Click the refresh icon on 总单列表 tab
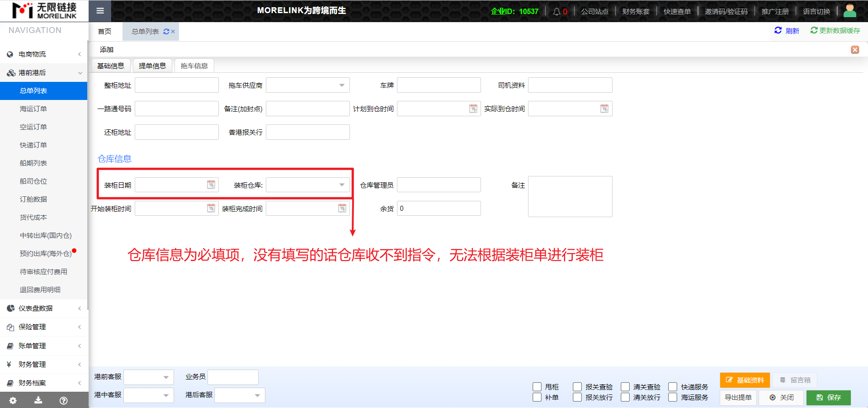Viewport: 868px width, 408px height. [166, 32]
